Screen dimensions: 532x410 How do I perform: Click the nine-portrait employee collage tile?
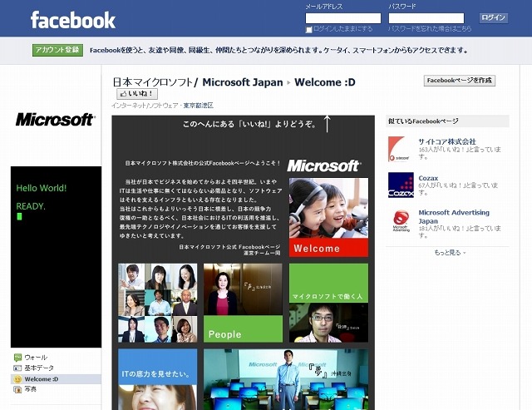click(x=157, y=303)
